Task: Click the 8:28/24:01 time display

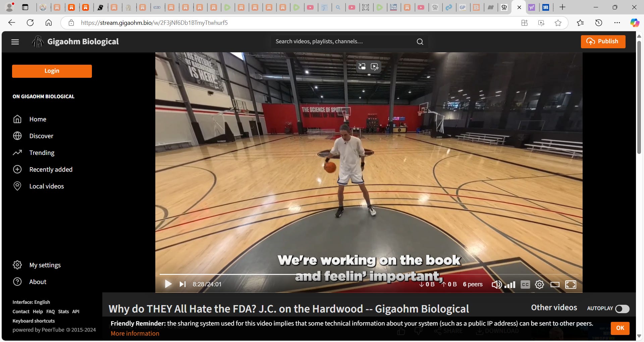Action: coord(207,284)
